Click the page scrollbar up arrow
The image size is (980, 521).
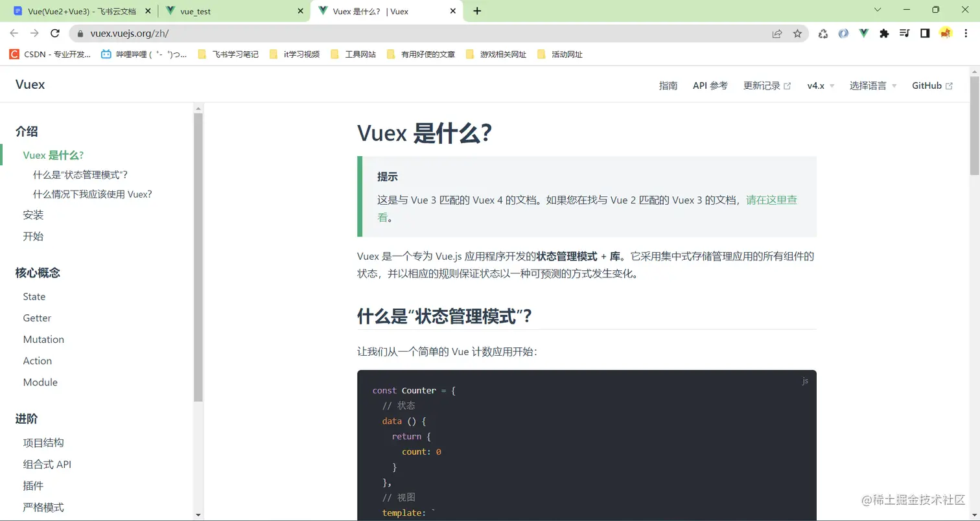coord(974,71)
